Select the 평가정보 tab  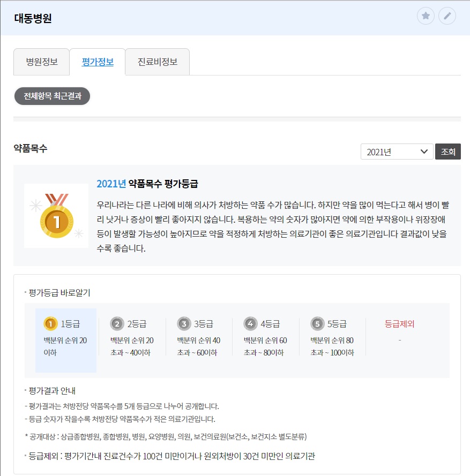click(x=98, y=62)
